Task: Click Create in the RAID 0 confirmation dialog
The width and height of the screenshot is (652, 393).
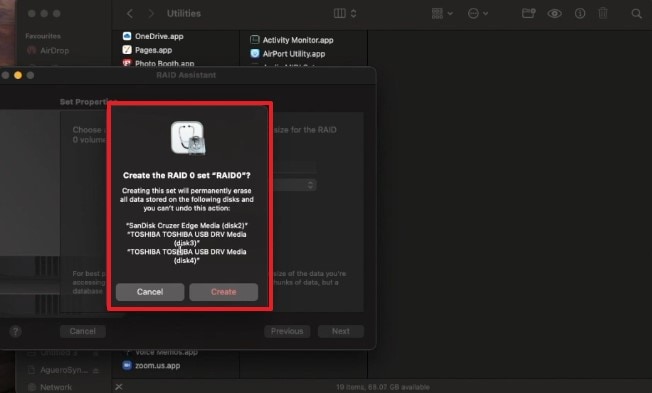Action: [223, 292]
